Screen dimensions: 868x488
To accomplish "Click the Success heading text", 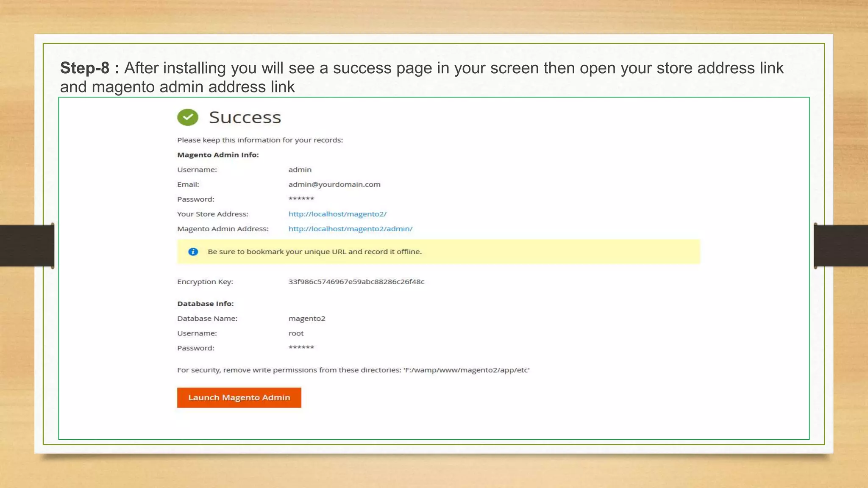I will pyautogui.click(x=245, y=117).
